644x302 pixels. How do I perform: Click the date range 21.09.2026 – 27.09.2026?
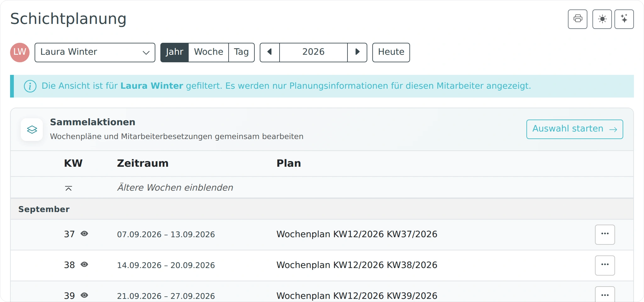click(166, 296)
